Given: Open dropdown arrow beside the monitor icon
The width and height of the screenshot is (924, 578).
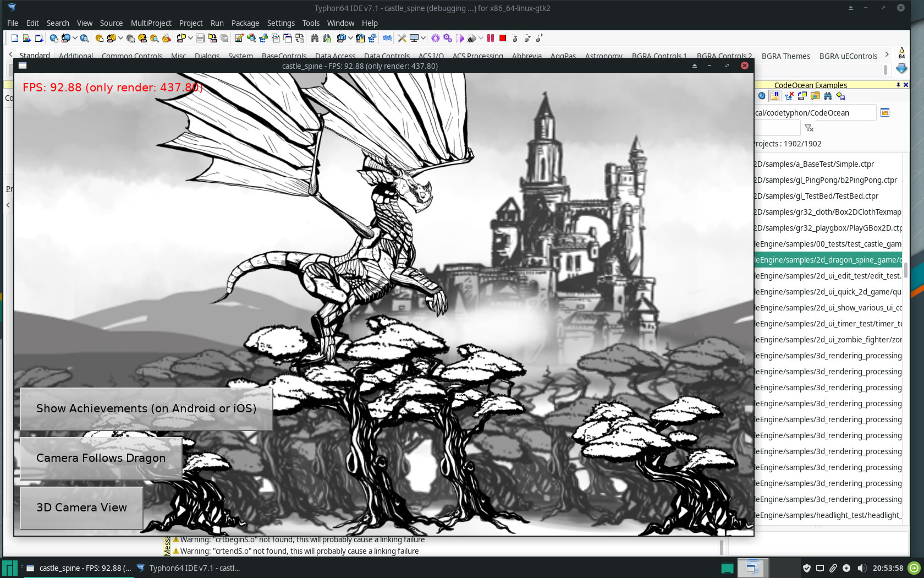Looking at the screenshot, I should tap(423, 38).
